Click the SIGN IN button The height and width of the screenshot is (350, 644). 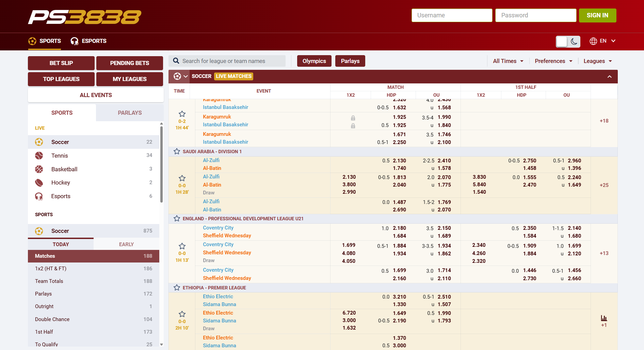[597, 15]
